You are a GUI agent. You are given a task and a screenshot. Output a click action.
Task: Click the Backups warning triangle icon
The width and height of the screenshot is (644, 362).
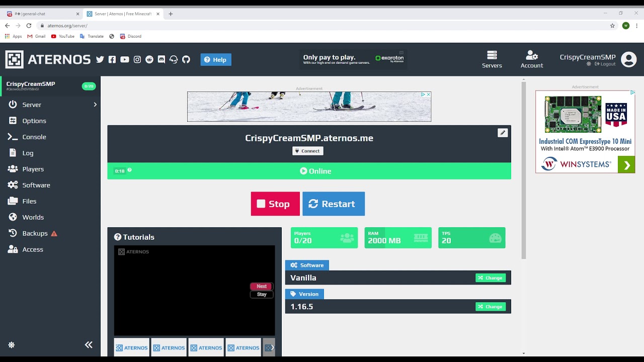[54, 234]
